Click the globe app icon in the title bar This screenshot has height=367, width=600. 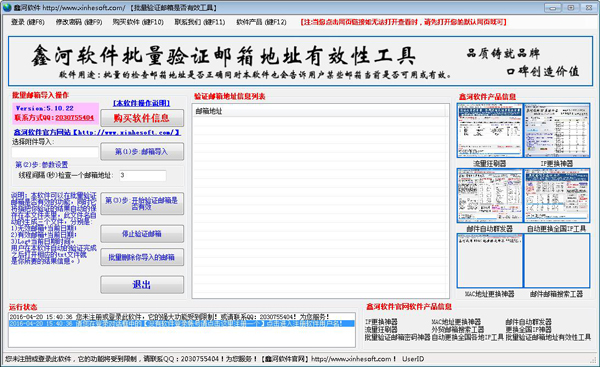(7, 8)
